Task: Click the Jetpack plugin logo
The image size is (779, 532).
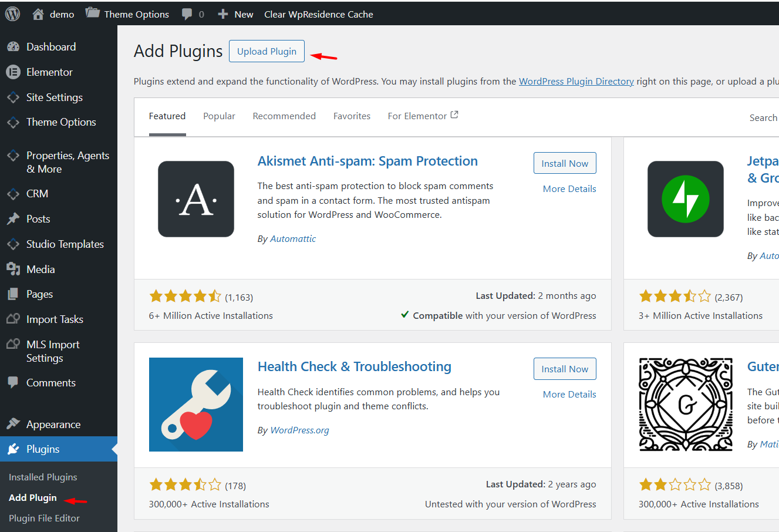Action: point(685,199)
